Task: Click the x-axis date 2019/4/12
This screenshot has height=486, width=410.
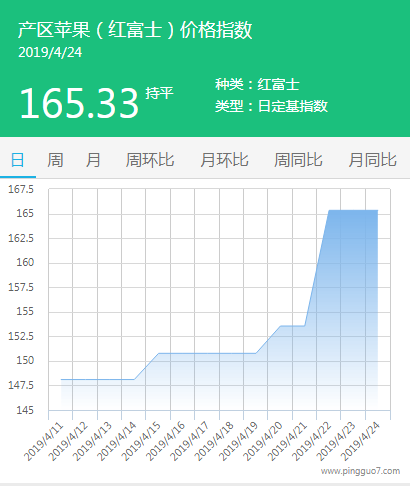Action: [68, 442]
